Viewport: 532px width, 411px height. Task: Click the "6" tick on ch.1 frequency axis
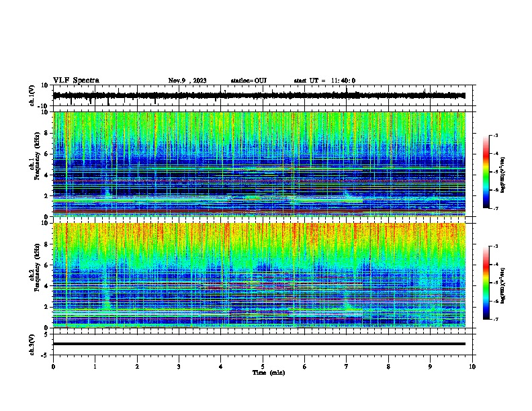coord(46,154)
